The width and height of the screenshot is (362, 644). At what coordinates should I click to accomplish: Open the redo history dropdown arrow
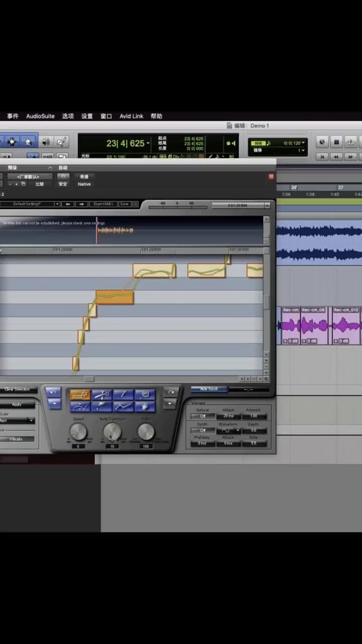click(x=171, y=404)
